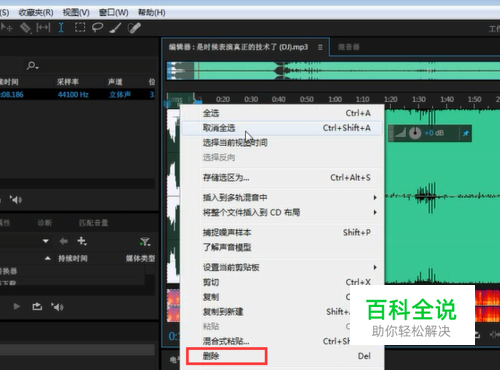500x370 pixels.
Task: Click the 声道 column header
Action: tap(115, 82)
